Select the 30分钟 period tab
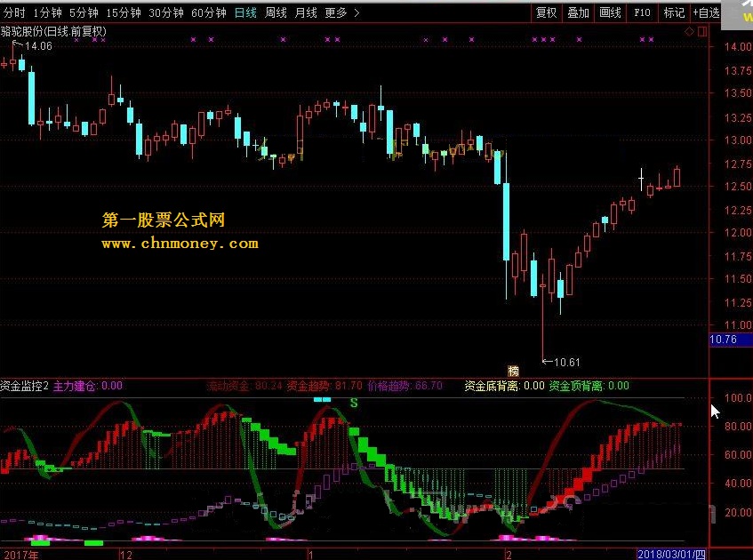753x560 pixels. (x=165, y=13)
